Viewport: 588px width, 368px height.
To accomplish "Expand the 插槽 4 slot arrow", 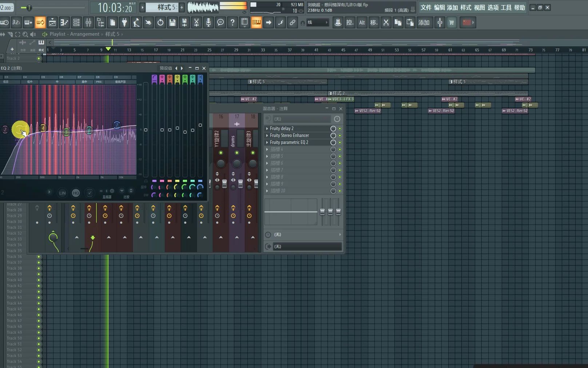I will click(267, 149).
